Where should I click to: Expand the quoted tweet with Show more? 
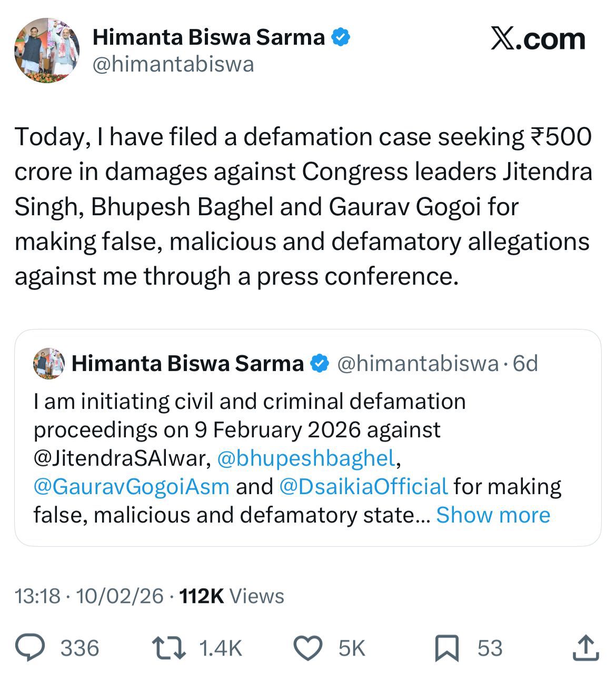click(x=494, y=515)
